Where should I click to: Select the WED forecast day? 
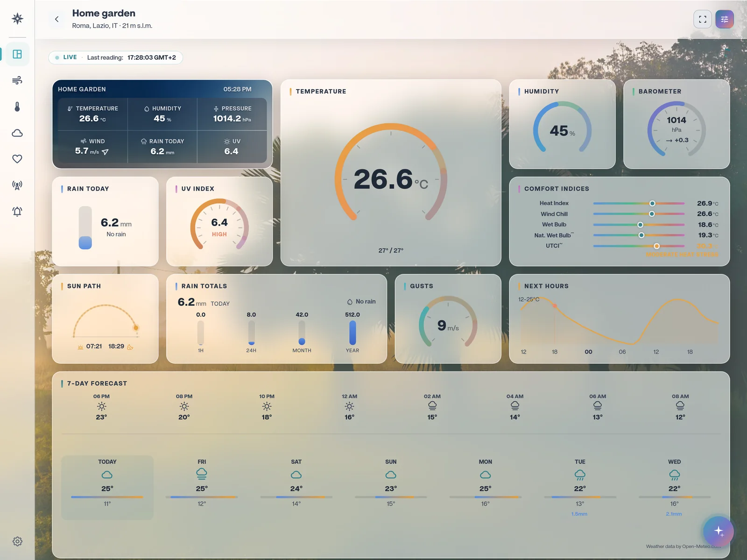pos(674,488)
